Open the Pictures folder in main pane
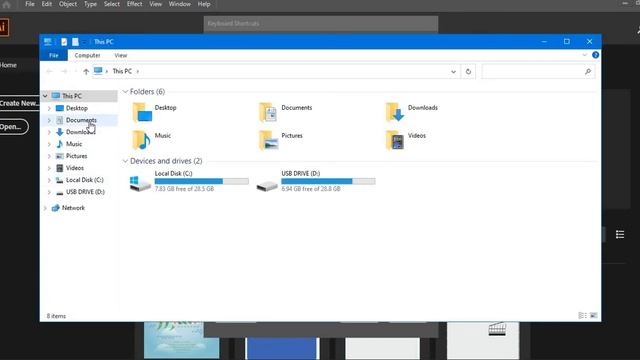This screenshot has width=640, height=360. (x=281, y=140)
